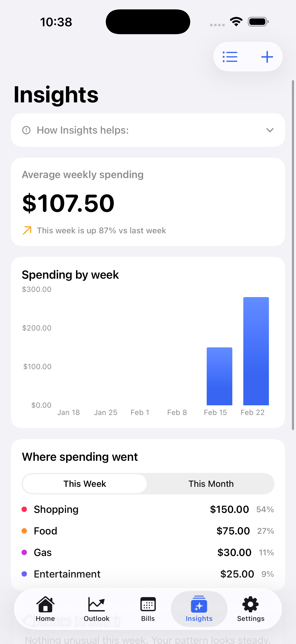Tap the red Shopping color dot
Viewport: 296px width, 644px height.
click(24, 509)
